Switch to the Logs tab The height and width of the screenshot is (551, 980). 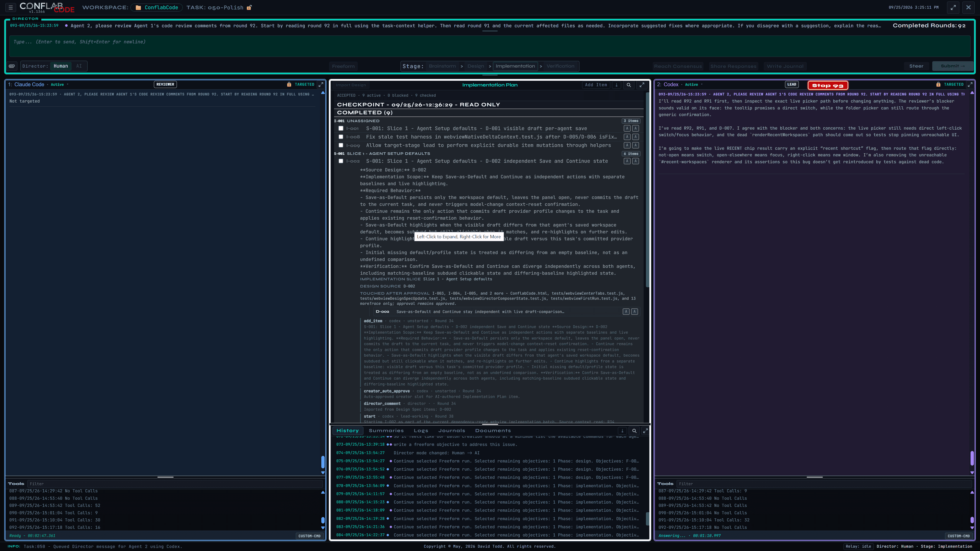coord(421,431)
